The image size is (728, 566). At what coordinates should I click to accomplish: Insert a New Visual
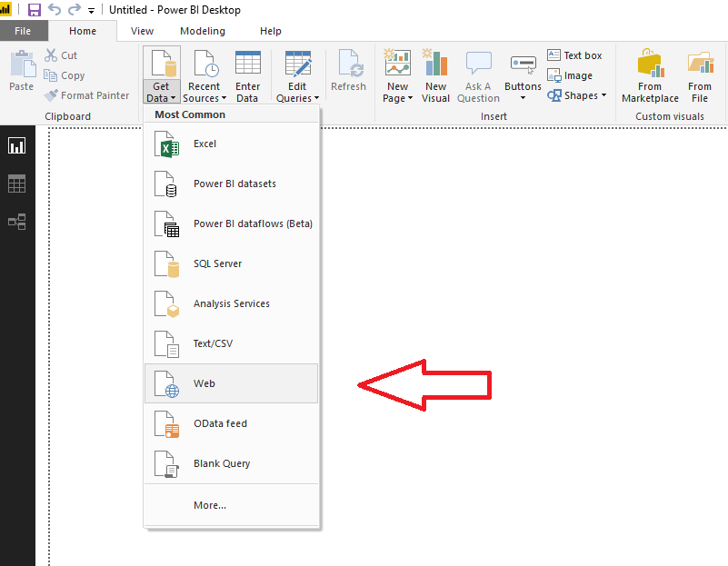tap(435, 77)
